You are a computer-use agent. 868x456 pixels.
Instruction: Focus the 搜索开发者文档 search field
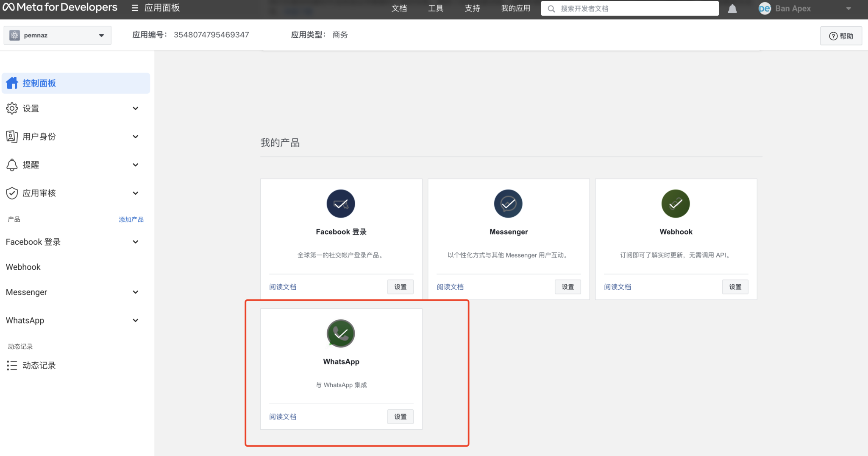629,8
